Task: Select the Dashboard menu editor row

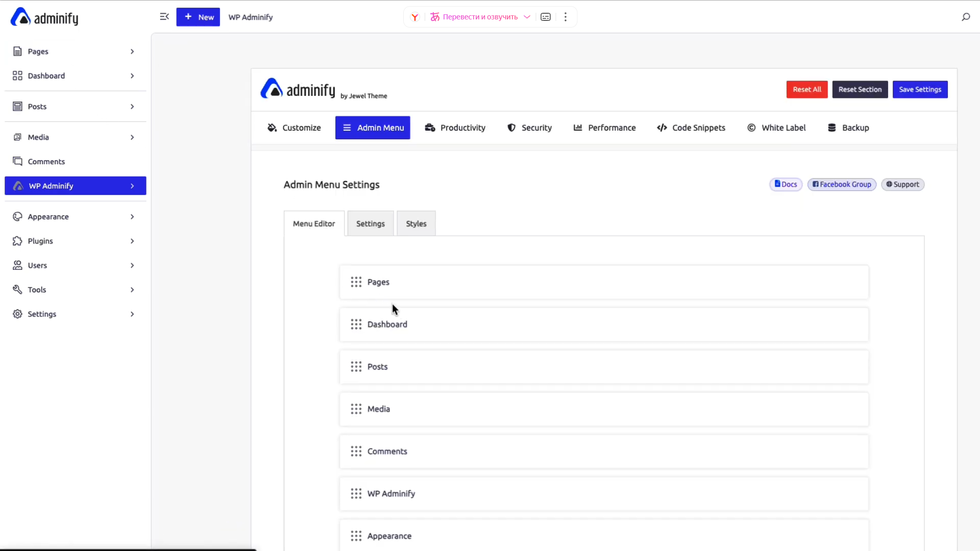Action: (x=604, y=324)
